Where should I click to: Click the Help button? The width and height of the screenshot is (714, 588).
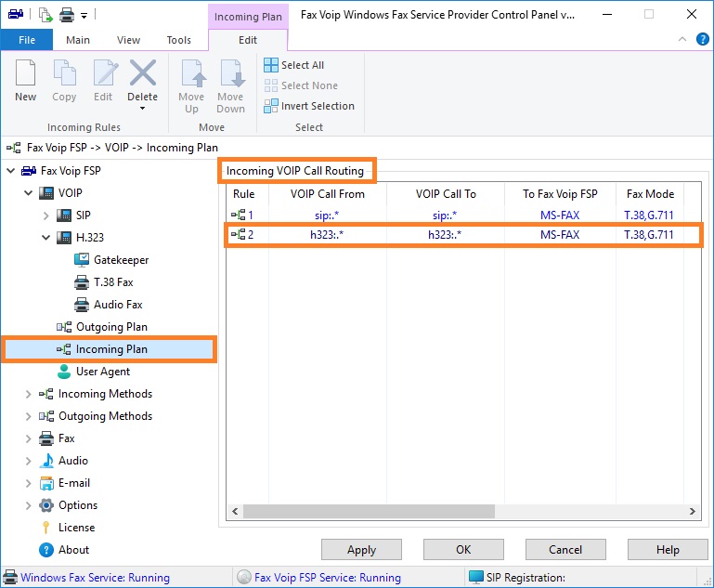pos(668,550)
